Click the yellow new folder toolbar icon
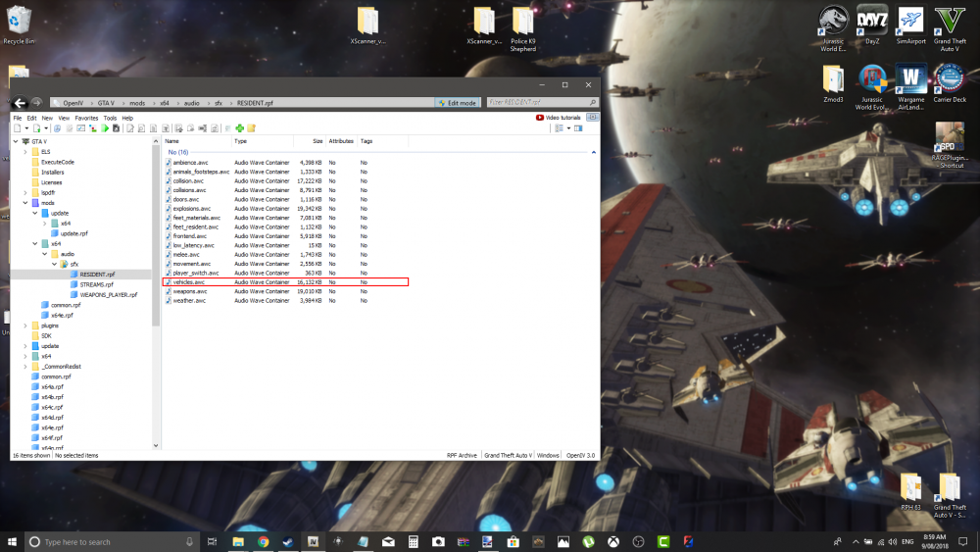The height and width of the screenshot is (552, 980). coord(251,128)
